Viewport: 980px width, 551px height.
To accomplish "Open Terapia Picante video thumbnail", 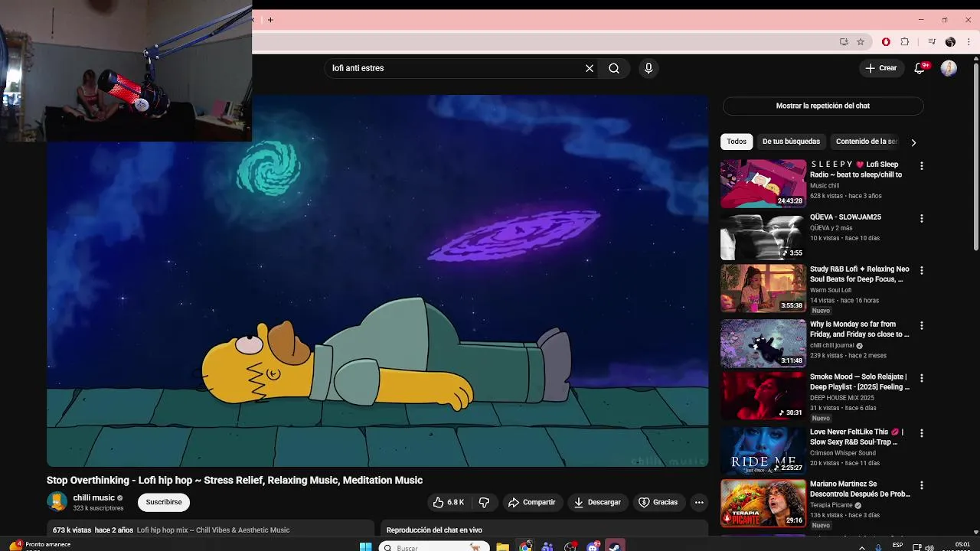I will 763,503.
